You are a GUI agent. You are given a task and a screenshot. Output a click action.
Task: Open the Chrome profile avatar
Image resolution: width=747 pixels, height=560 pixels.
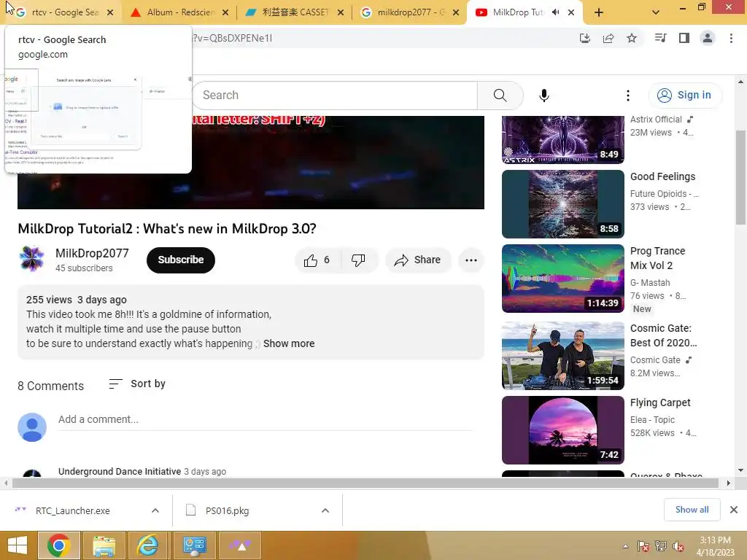708,38
